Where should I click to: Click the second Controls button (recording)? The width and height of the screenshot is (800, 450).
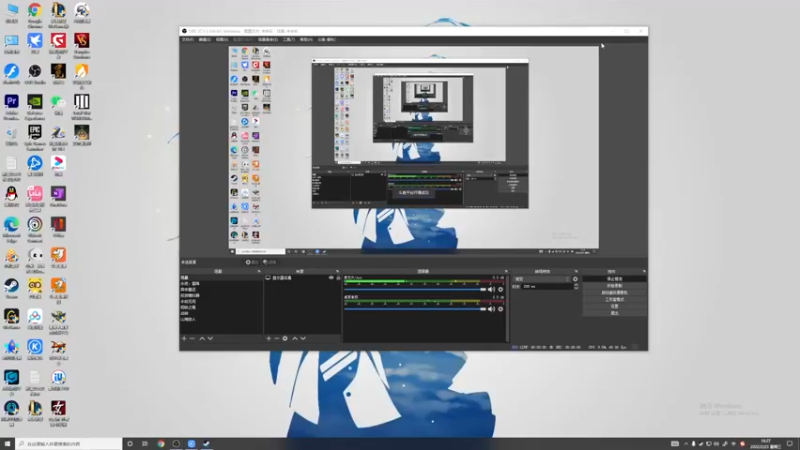point(614,286)
